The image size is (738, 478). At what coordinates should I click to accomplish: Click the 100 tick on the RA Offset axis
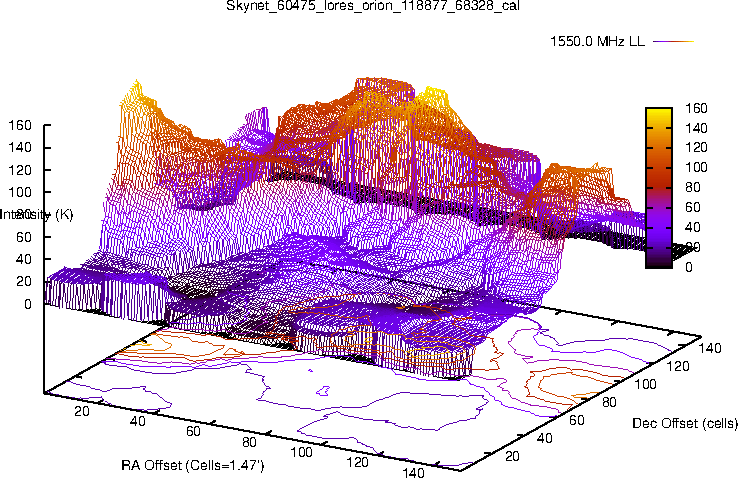click(x=302, y=453)
